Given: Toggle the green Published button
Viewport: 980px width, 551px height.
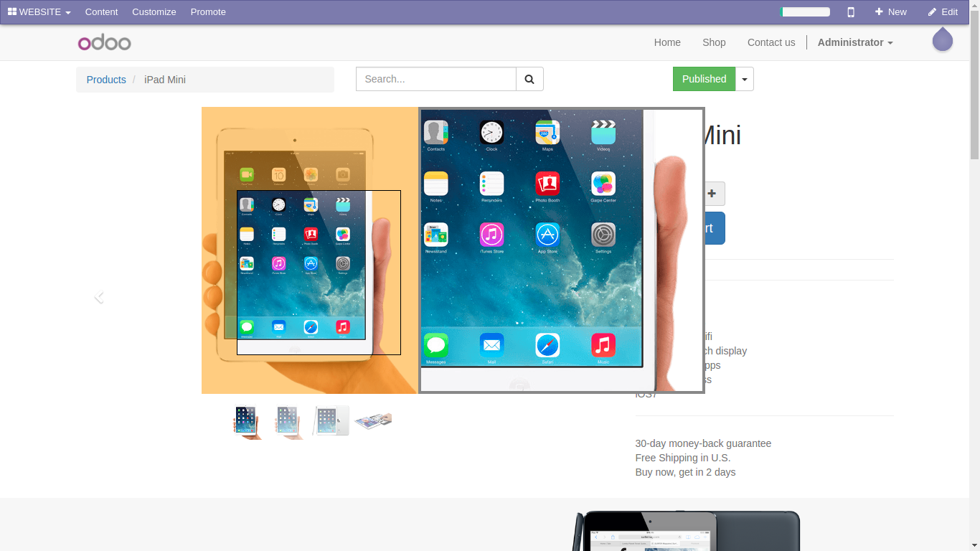Looking at the screenshot, I should [x=704, y=79].
